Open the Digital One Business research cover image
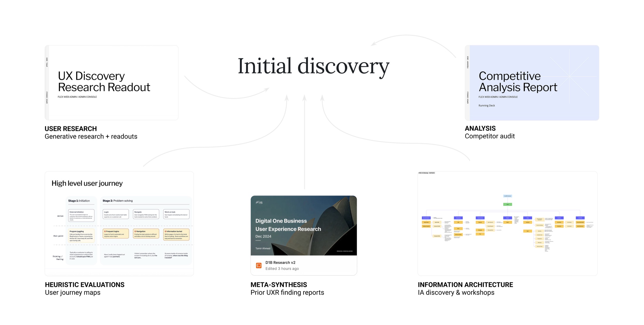The image size is (644, 325). [304, 226]
